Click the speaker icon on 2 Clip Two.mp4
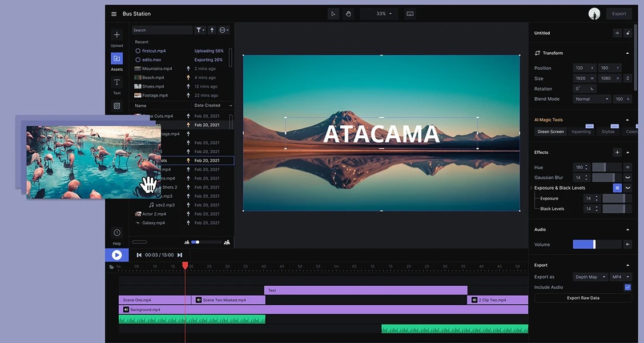The width and height of the screenshot is (644, 343). click(474, 300)
